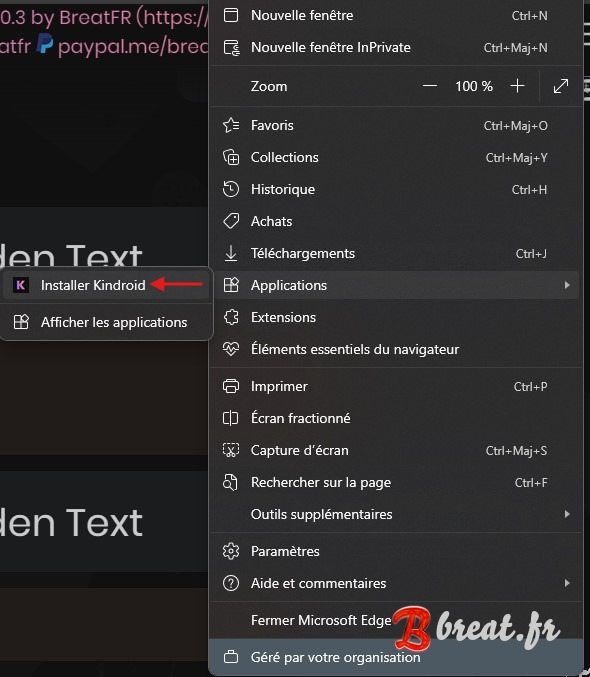
Task: Click the Capture d'écran scissors icon
Action: tap(231, 450)
